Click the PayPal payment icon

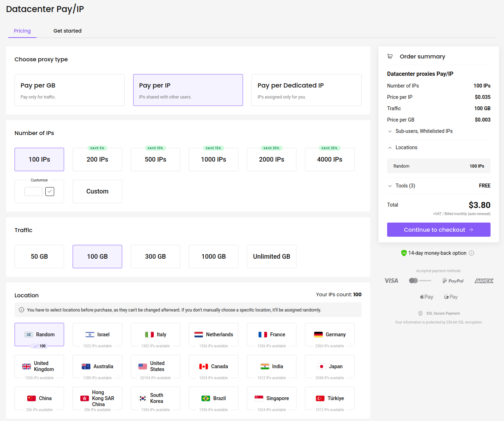453,280
